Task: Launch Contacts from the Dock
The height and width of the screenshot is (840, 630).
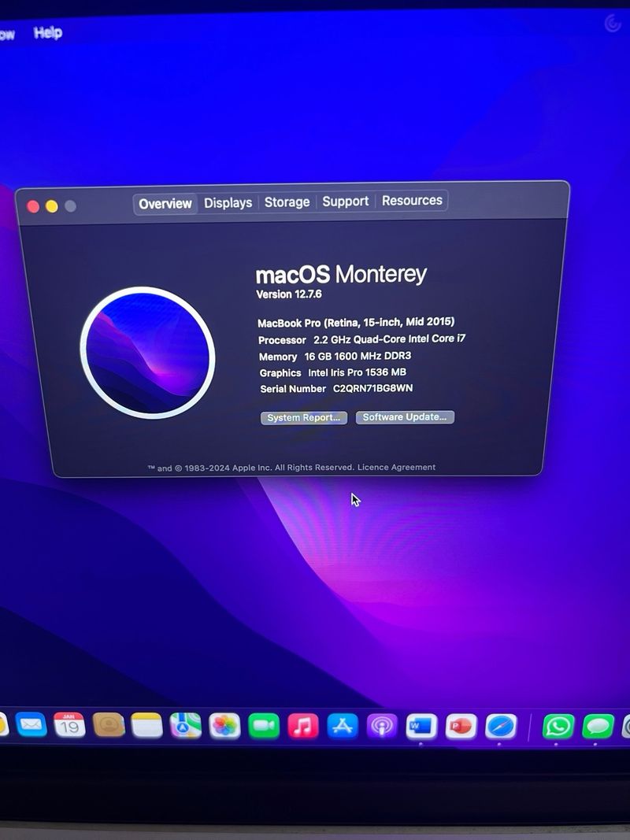Action: click(109, 725)
